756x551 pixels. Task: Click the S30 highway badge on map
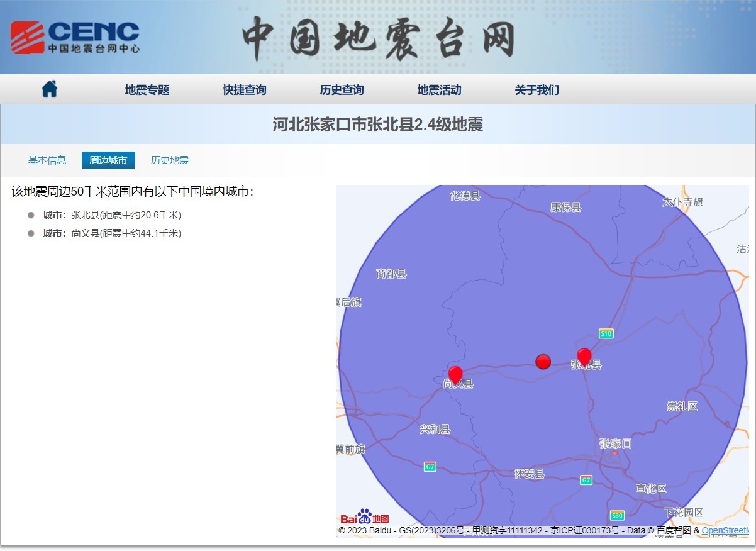tap(617, 515)
